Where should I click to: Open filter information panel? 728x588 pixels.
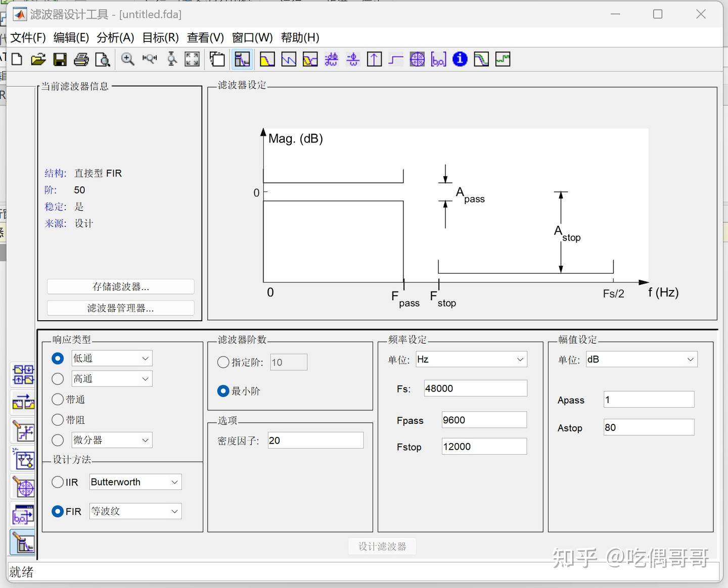click(460, 59)
